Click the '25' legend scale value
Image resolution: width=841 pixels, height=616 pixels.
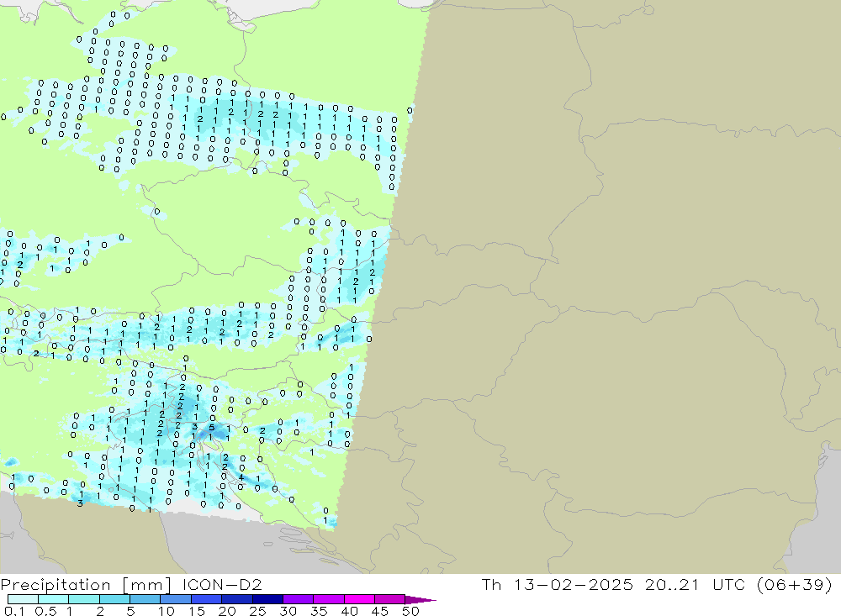[258, 611]
